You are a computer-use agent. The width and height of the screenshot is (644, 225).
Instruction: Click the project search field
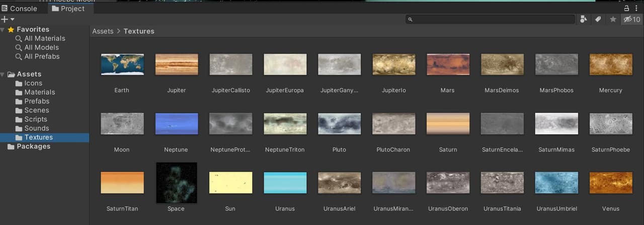[490, 19]
